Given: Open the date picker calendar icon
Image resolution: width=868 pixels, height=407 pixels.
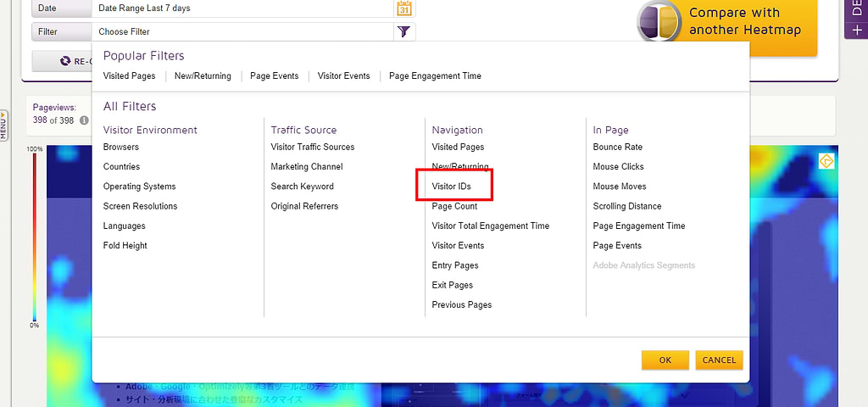Looking at the screenshot, I should pyautogui.click(x=404, y=8).
